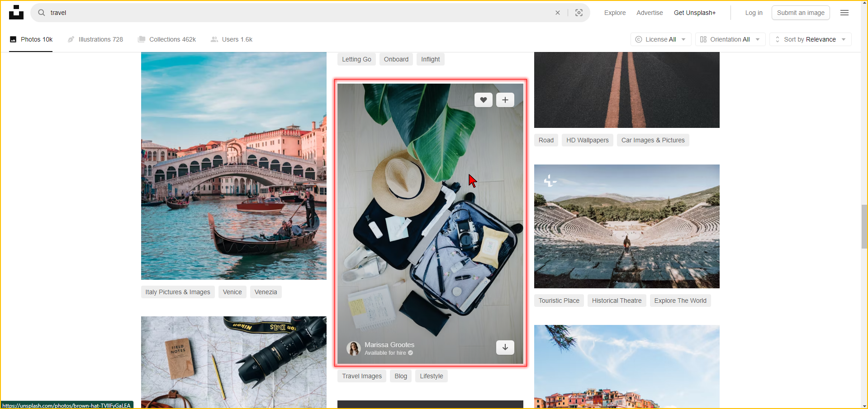
Task: Switch to the Illustrations 728 tab
Action: 95,39
